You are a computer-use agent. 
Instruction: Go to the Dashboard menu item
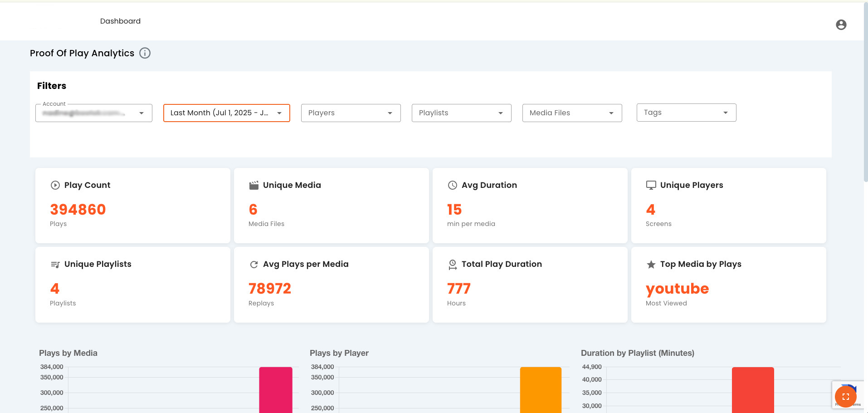pos(120,21)
